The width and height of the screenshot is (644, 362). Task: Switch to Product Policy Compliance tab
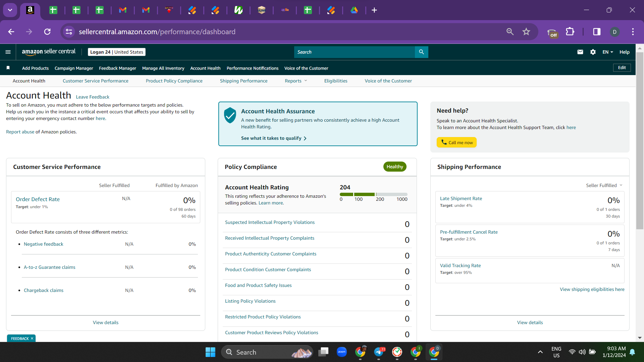coord(174,81)
